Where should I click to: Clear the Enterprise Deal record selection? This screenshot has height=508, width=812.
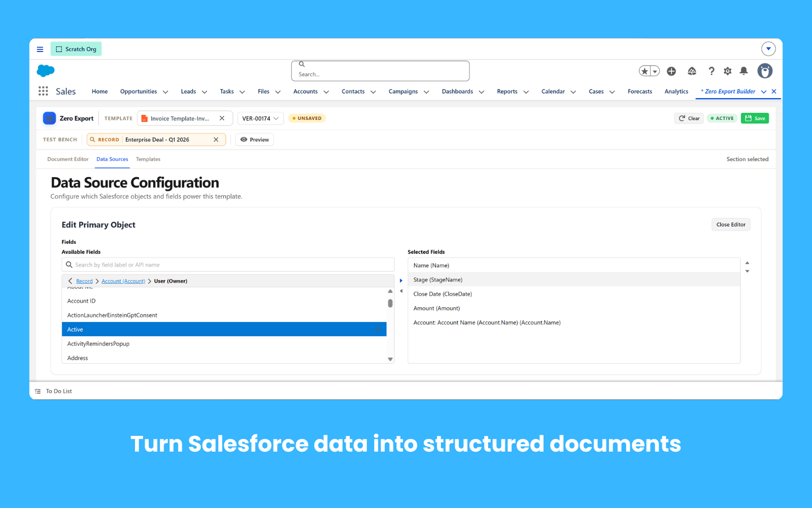coord(216,140)
